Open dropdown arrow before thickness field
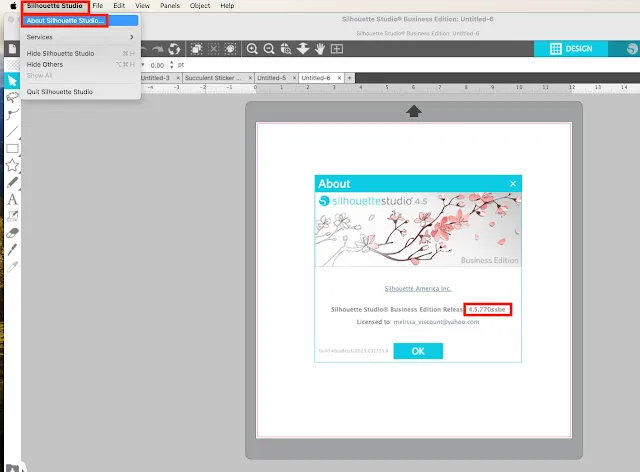640x472 pixels. click(x=143, y=65)
